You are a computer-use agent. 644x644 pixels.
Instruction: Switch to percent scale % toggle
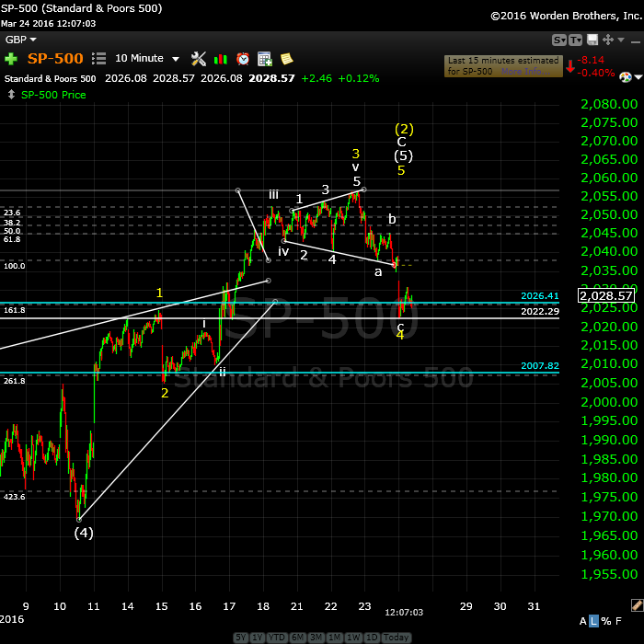(x=606, y=621)
